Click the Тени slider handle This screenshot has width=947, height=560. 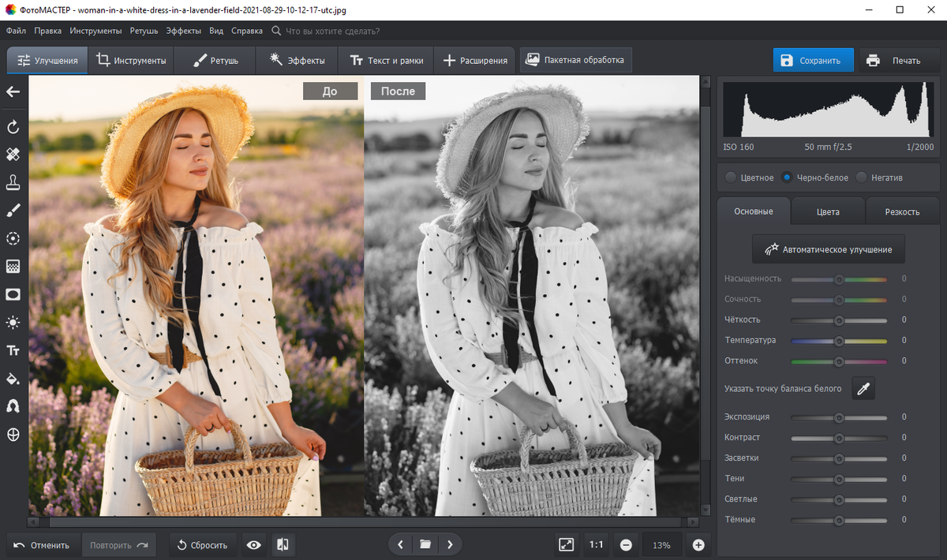pyautogui.click(x=839, y=479)
